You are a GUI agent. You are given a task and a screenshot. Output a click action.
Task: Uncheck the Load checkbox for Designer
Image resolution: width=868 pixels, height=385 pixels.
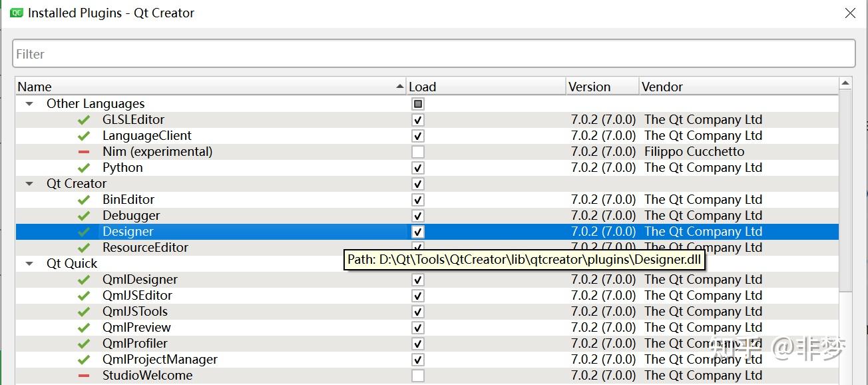[x=417, y=231]
